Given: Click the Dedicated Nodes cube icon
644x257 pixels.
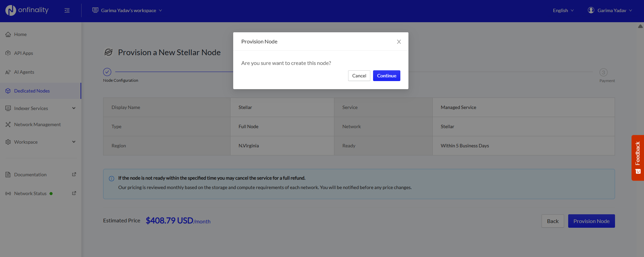Looking at the screenshot, I should (x=8, y=91).
